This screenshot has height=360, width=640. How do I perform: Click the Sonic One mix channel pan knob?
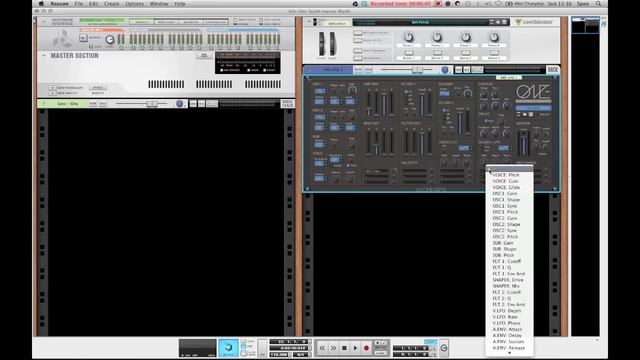[179, 104]
